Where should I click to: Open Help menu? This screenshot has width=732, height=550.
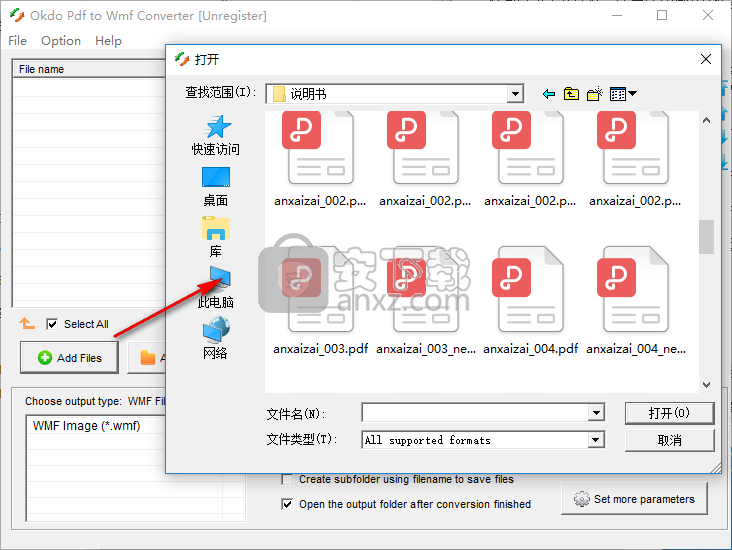[108, 41]
